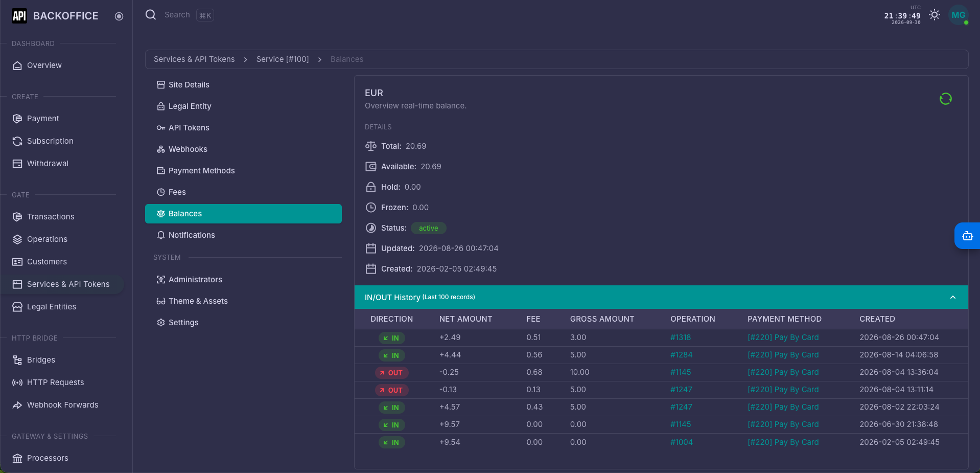Open the MG user avatar menu
980x473 pixels.
tap(959, 15)
